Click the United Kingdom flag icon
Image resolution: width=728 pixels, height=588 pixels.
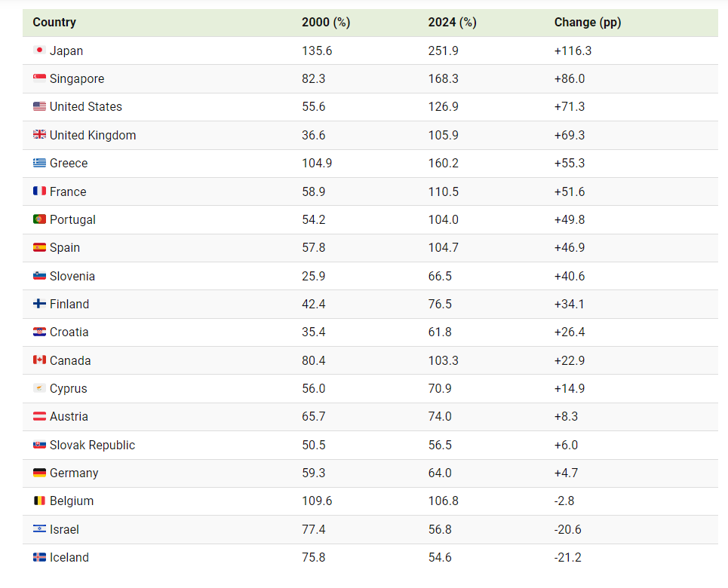point(39,135)
